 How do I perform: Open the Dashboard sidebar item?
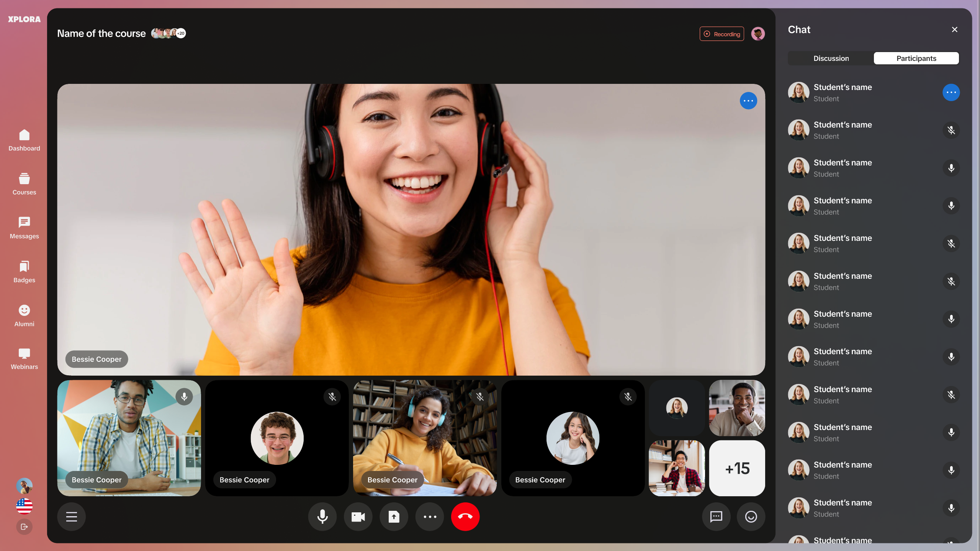(x=24, y=140)
